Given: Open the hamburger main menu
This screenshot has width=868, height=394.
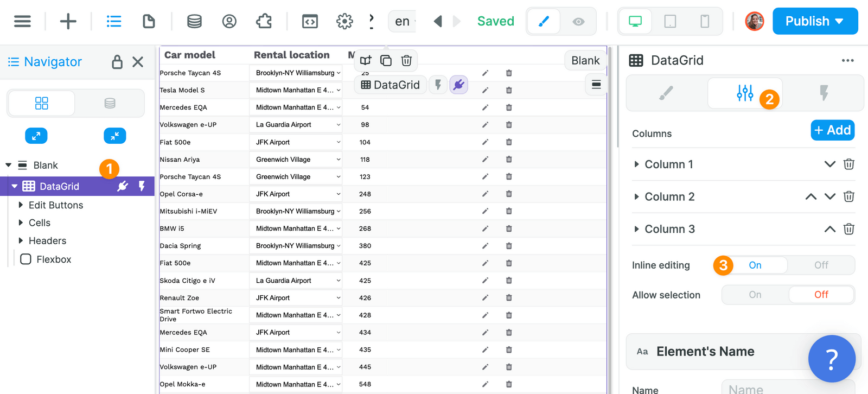Looking at the screenshot, I should [x=22, y=21].
